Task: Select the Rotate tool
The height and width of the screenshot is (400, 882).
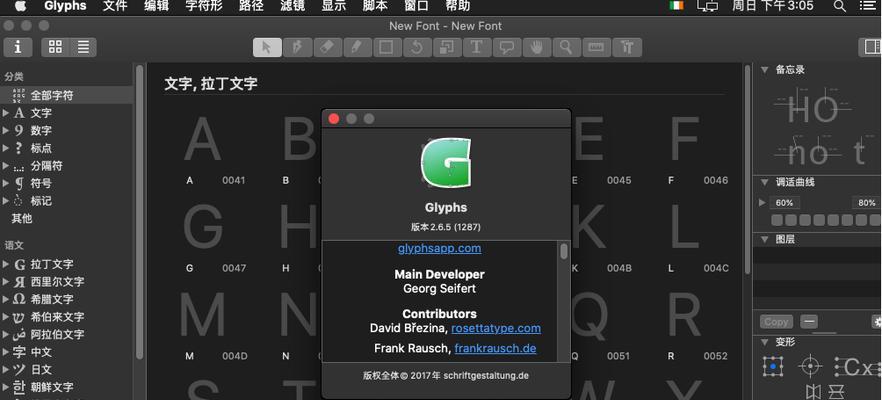Action: [x=416, y=47]
